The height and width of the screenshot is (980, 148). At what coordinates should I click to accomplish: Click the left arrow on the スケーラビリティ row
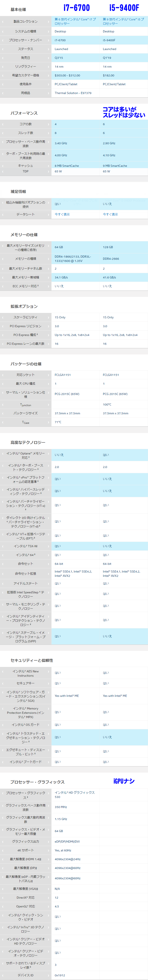tap(3, 317)
